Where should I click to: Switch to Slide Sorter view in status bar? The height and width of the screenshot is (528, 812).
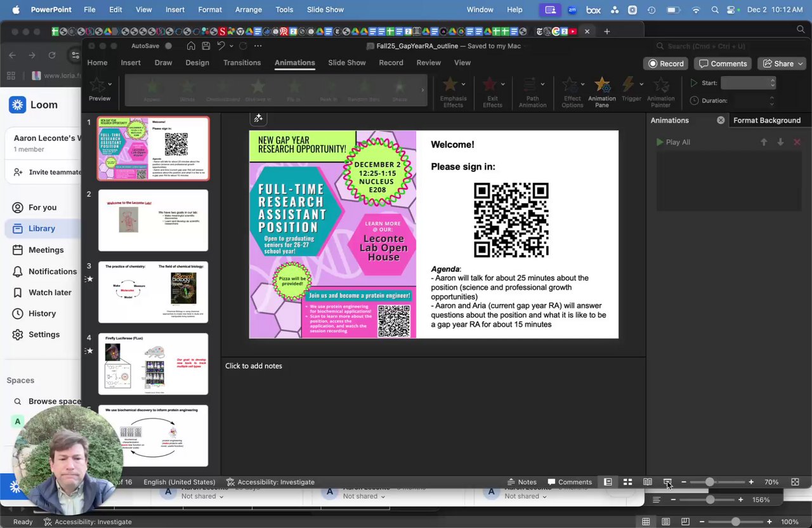coord(627,482)
